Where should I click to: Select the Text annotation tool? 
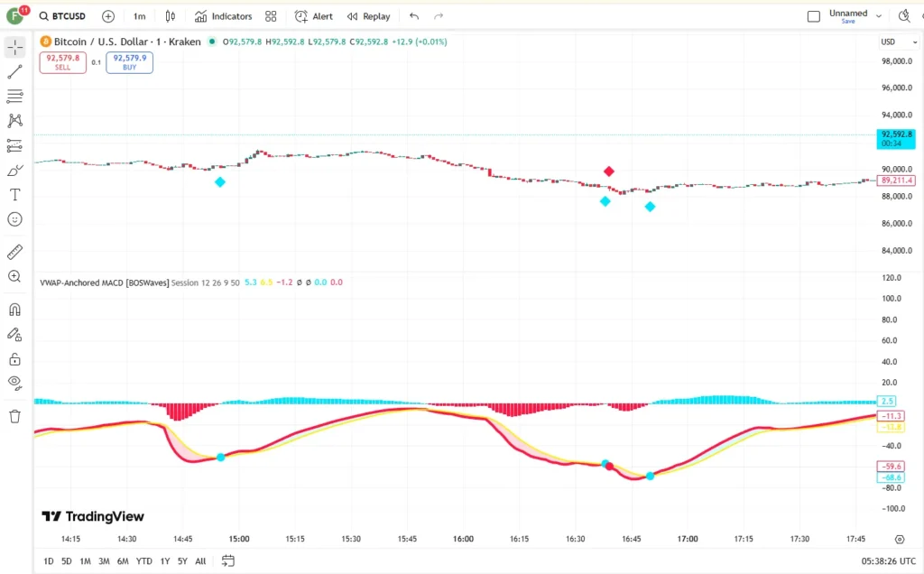(14, 195)
